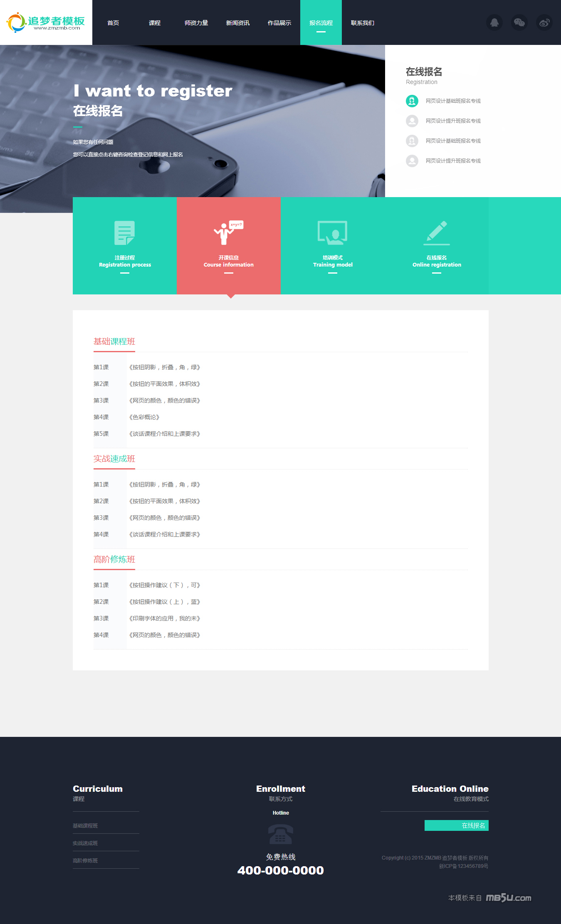
Task: Click the Weibo icon in header
Action: pyautogui.click(x=544, y=22)
